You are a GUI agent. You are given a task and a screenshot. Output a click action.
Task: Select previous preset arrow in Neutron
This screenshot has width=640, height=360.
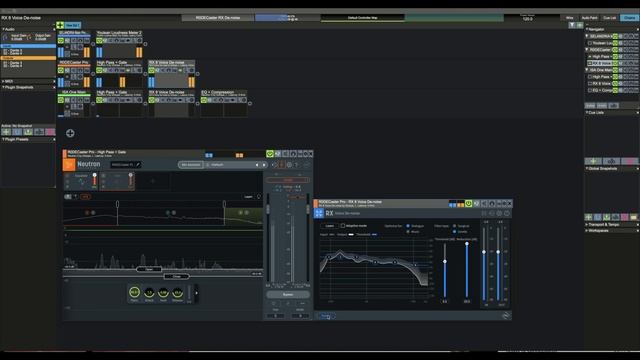[x=257, y=165]
